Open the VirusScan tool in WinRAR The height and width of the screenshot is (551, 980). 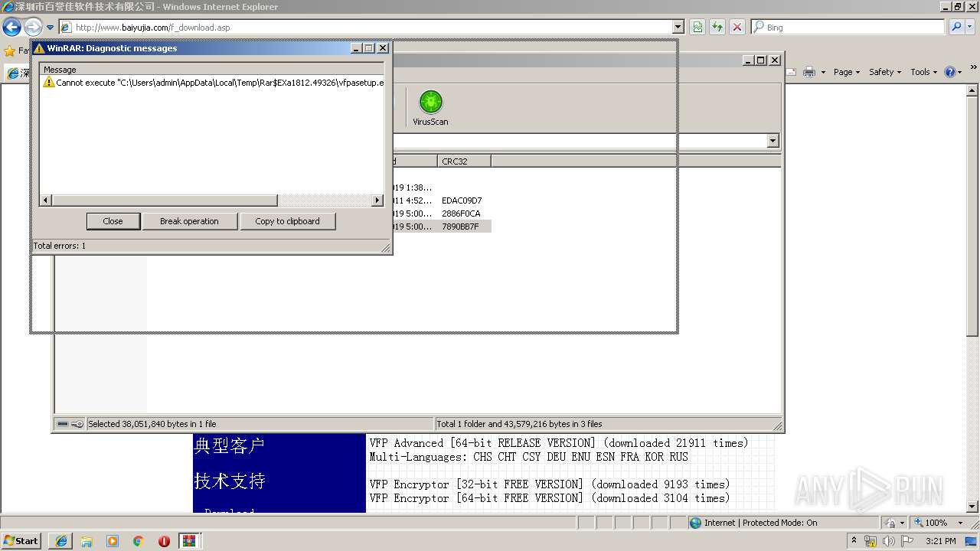[x=430, y=108]
